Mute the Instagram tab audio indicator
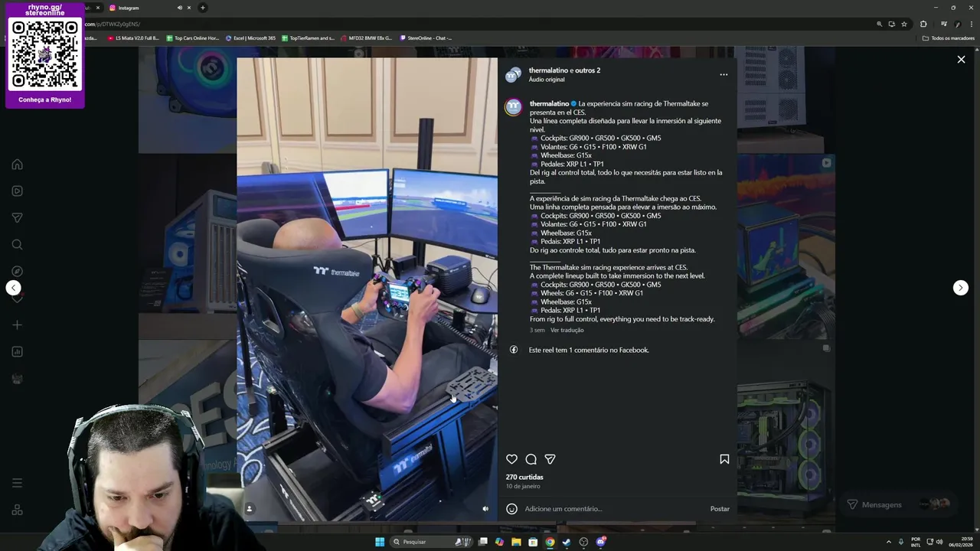Image resolution: width=980 pixels, height=551 pixels. (x=180, y=8)
